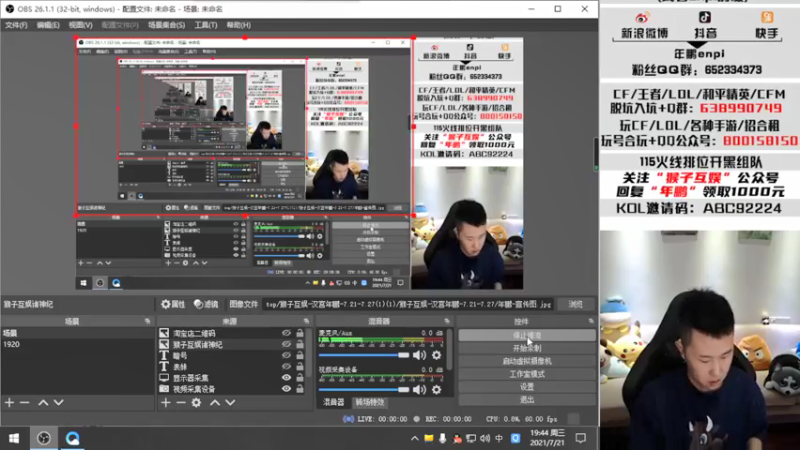Screen dimensions: 800x450
Task: Adjust 视频采集设备 mixer volume slider
Action: [x=364, y=390]
